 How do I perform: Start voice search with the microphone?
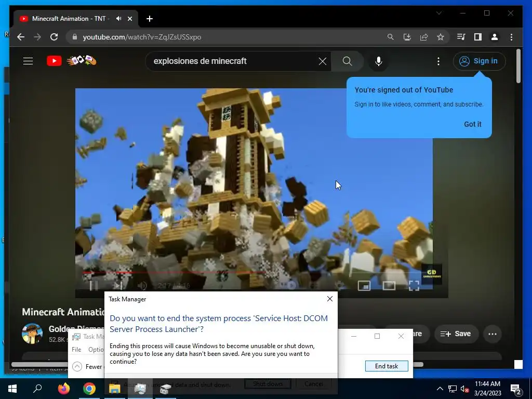point(379,61)
